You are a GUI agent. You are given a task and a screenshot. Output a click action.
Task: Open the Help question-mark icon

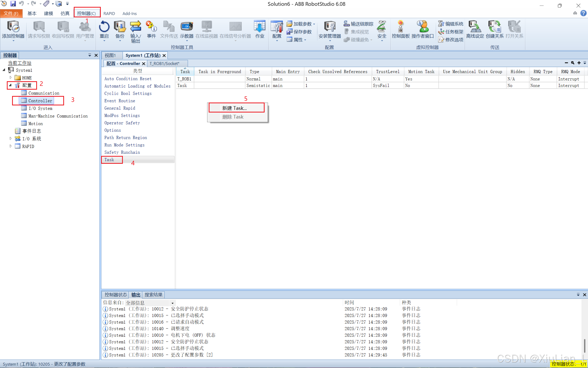pos(583,13)
